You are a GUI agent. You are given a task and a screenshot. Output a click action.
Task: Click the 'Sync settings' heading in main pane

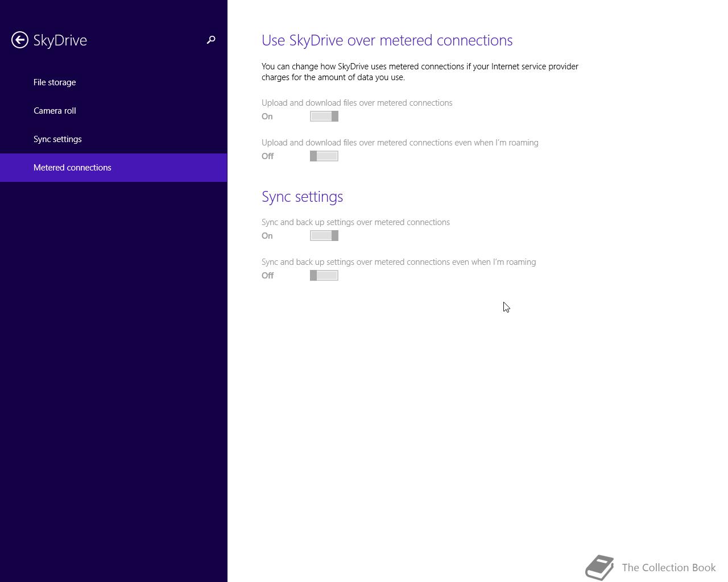pos(303,197)
